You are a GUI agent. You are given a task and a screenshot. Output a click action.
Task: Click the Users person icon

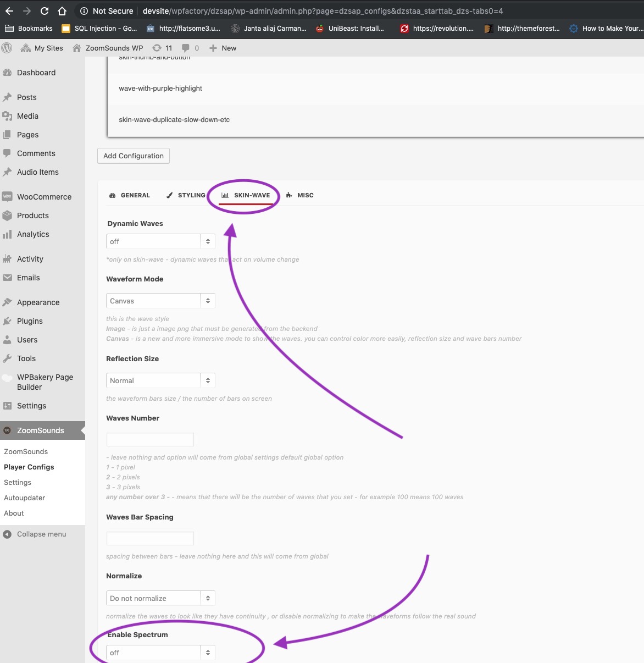click(7, 340)
